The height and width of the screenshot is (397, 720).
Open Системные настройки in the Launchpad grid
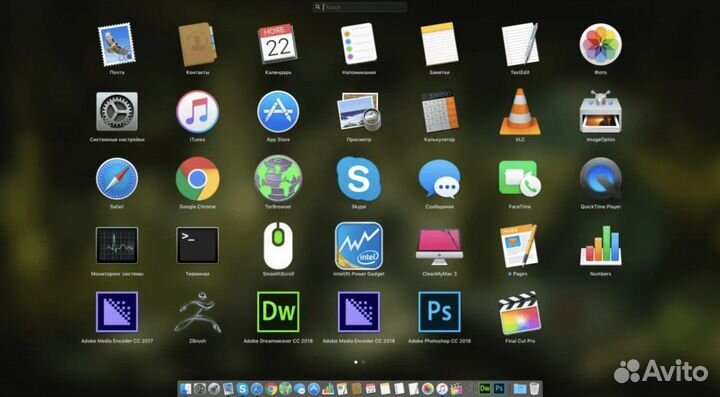117,112
